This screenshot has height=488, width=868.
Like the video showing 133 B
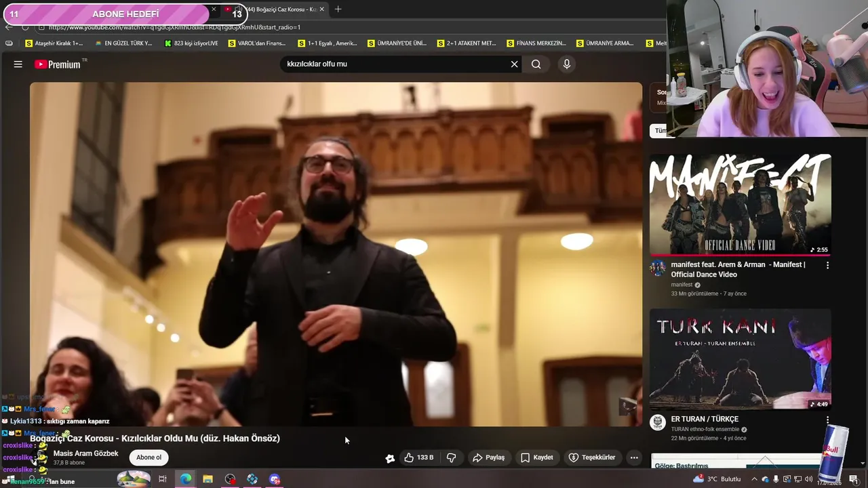[x=419, y=457]
